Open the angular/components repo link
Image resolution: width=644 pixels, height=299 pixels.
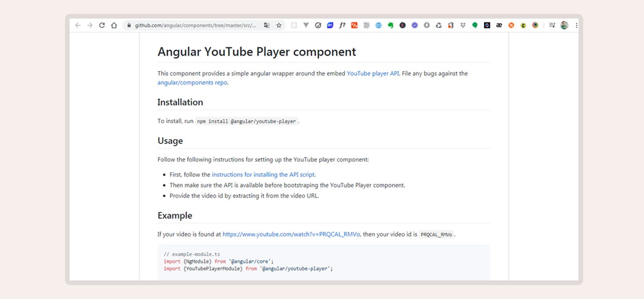(x=192, y=82)
